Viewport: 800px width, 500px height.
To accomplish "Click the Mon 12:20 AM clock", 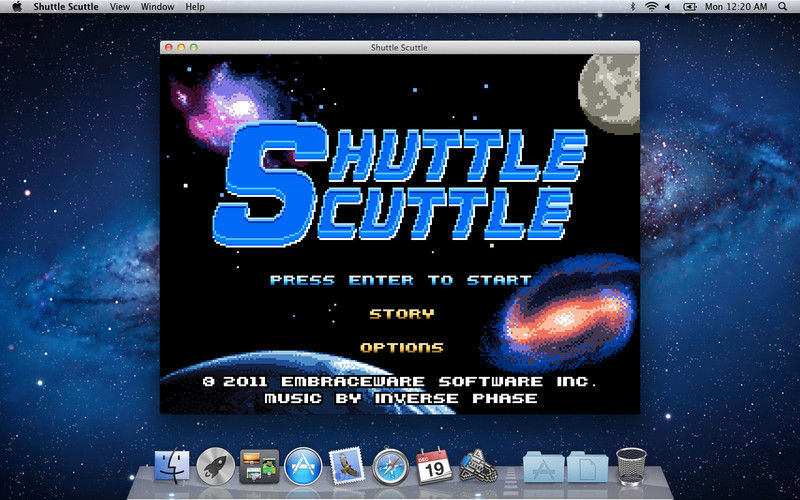I will coord(736,7).
